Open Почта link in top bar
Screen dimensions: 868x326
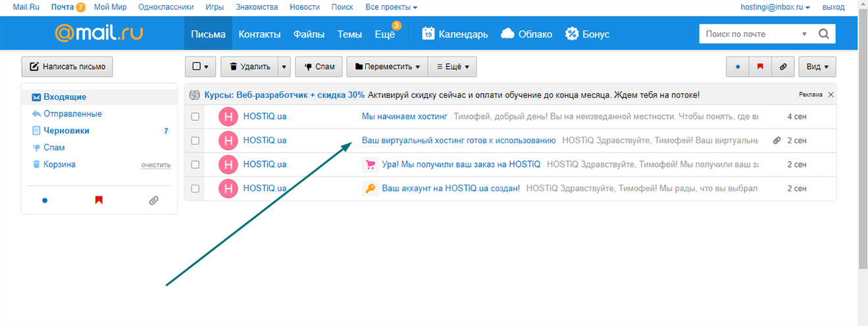(x=63, y=7)
